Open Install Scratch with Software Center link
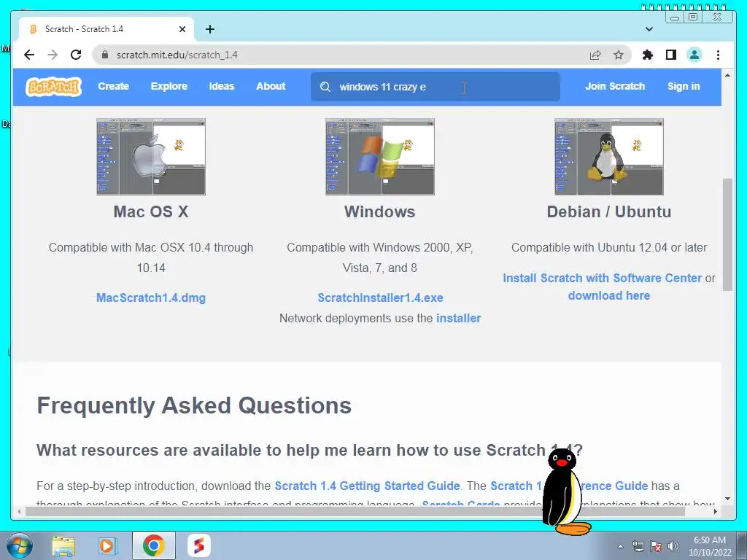The width and height of the screenshot is (747, 560). point(602,278)
